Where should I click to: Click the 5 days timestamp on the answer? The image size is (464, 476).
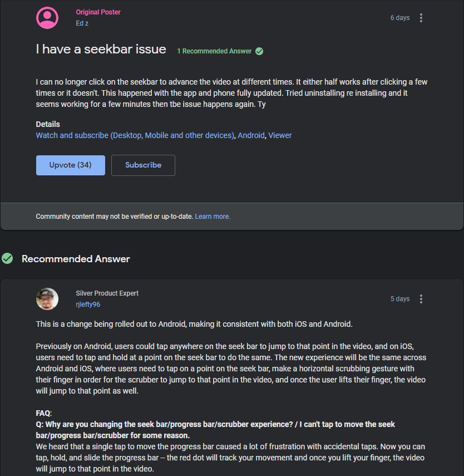point(399,299)
